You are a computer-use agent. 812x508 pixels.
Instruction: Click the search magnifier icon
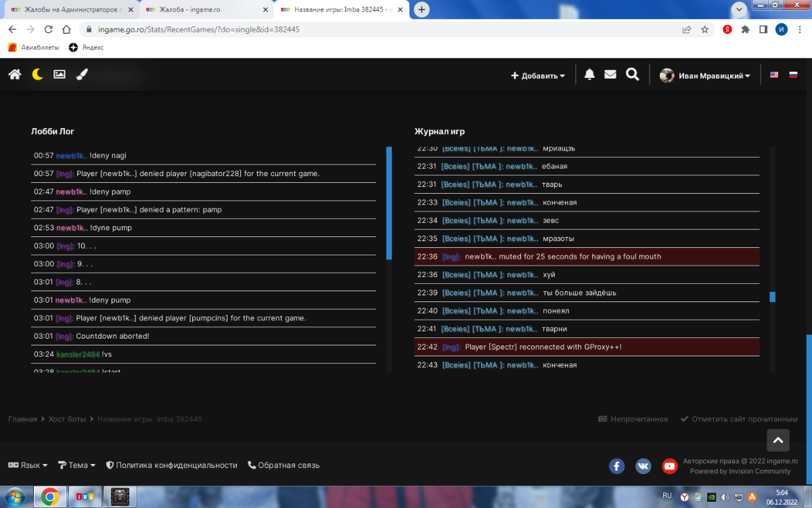coord(633,75)
